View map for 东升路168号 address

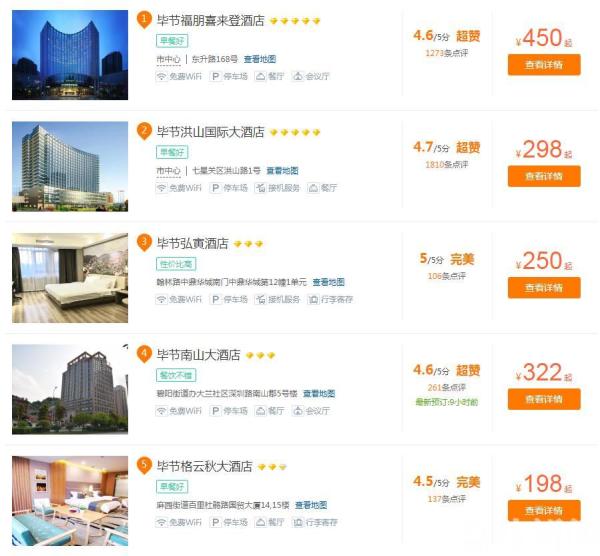pyautogui.click(x=260, y=59)
